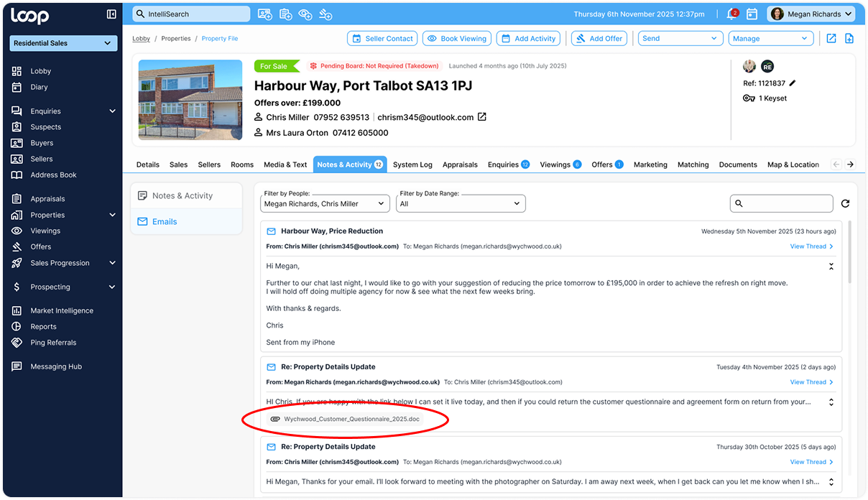Image resolution: width=868 pixels, height=500 pixels.
Task: Open Market Intelligence
Action: 62,310
